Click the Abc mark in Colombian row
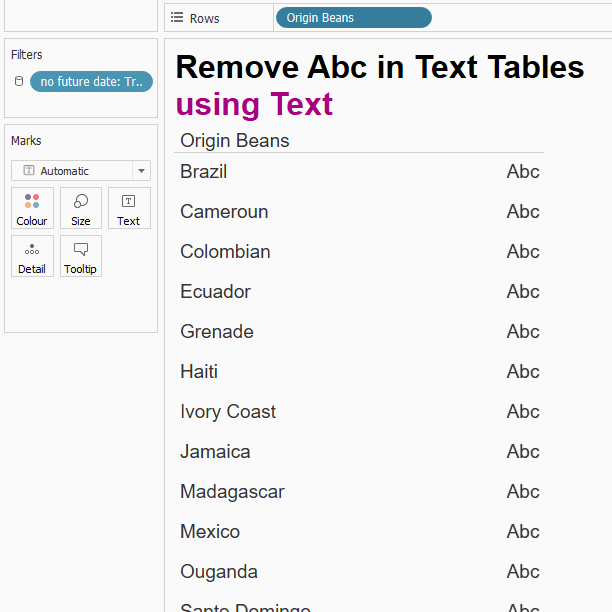 (523, 251)
